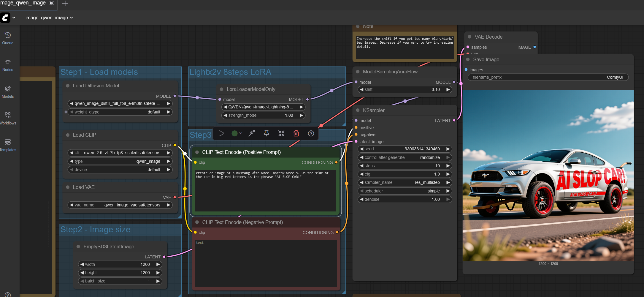Click the help icon at sidebar bottom
The width and height of the screenshot is (644, 297).
pos(8,294)
